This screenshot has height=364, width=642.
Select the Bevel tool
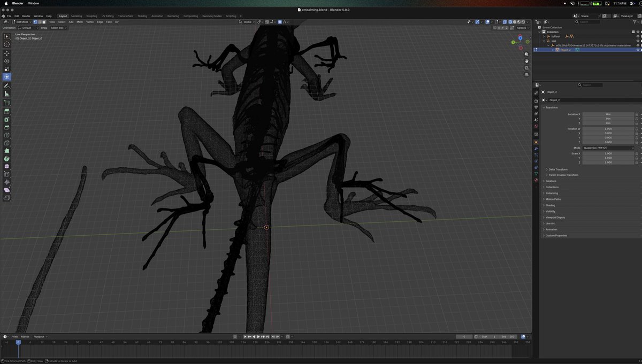(x=7, y=127)
